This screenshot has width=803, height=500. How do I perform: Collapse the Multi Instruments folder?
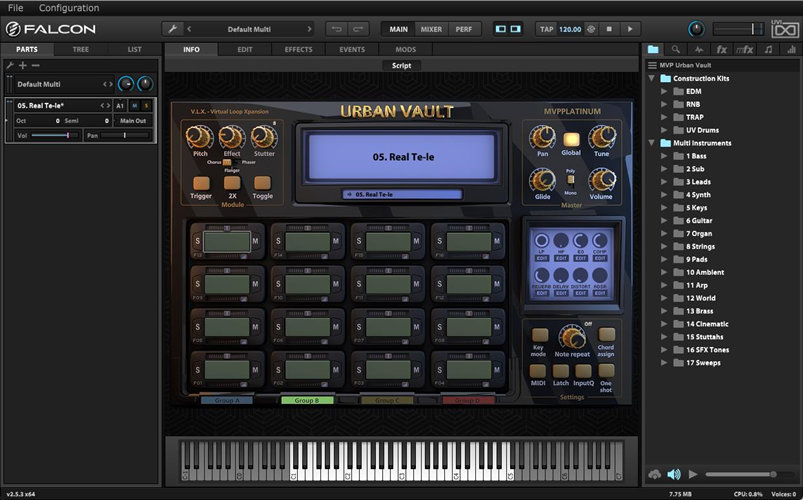pyautogui.click(x=651, y=143)
